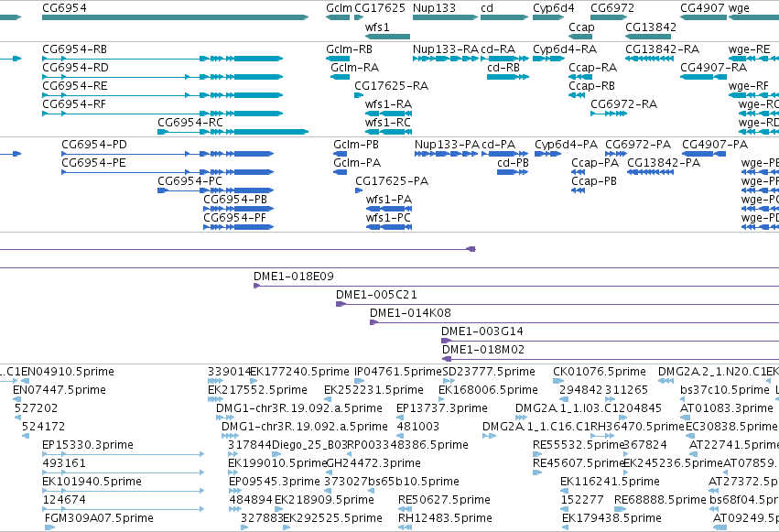779x532 pixels.
Task: Select protein CG6954-PD
Action: point(94,145)
